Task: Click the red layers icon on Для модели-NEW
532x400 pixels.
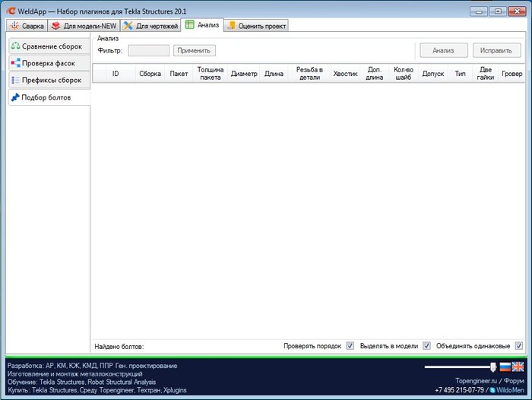Action: point(56,26)
